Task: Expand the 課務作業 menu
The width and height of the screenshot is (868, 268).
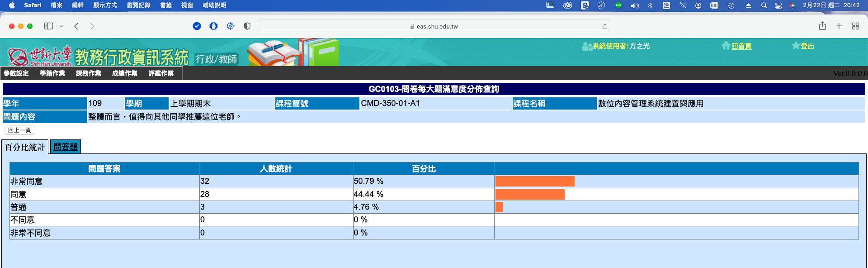Action: pyautogui.click(x=89, y=73)
